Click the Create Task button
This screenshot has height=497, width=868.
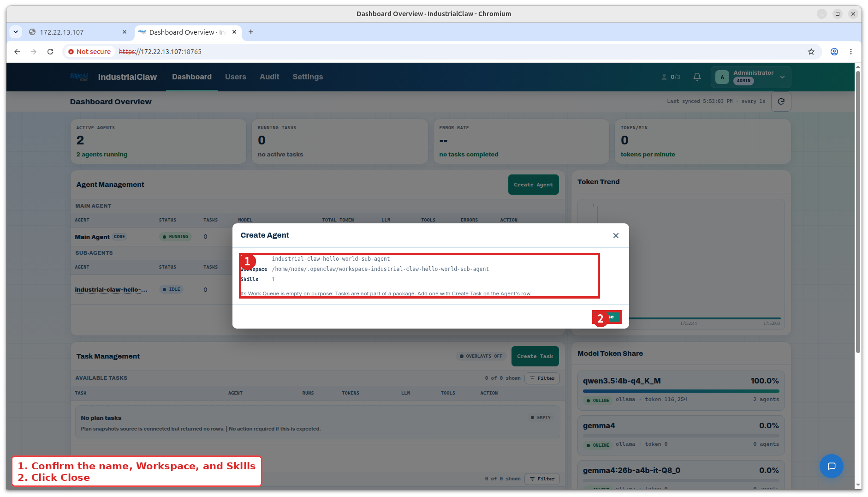535,356
